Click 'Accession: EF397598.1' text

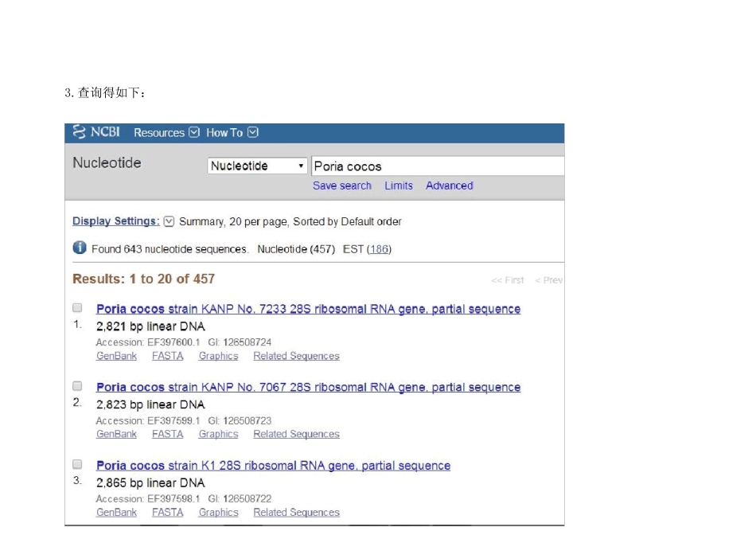(148, 499)
